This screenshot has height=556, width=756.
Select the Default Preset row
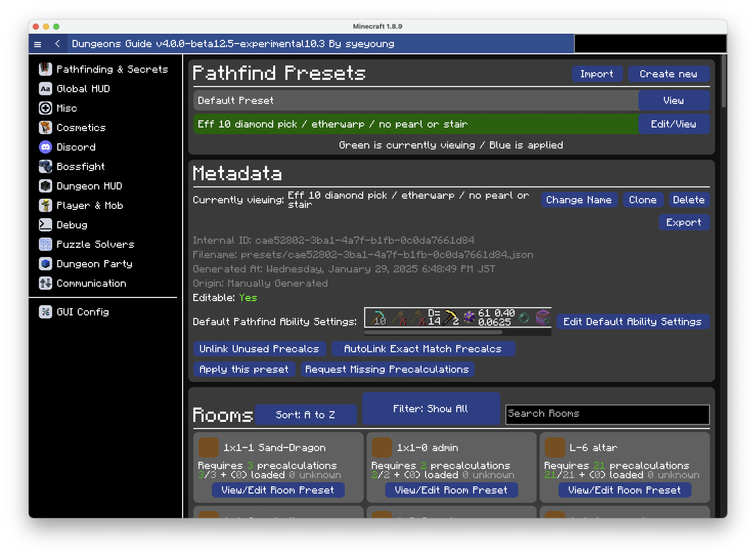click(x=415, y=101)
